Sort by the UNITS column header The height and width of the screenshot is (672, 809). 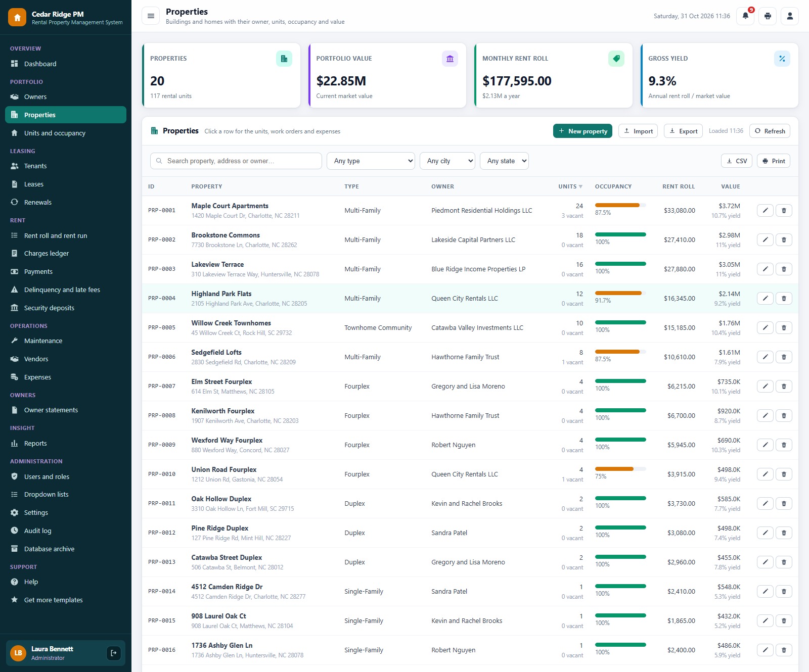tap(570, 186)
